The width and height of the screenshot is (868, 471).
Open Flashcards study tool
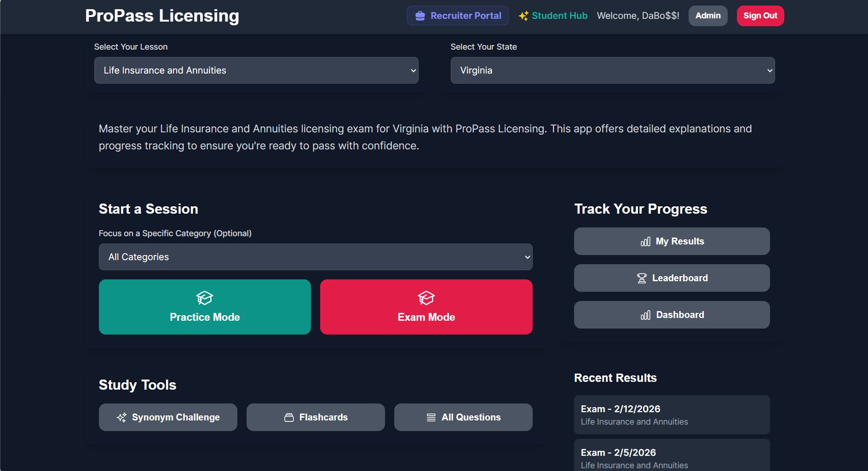316,417
